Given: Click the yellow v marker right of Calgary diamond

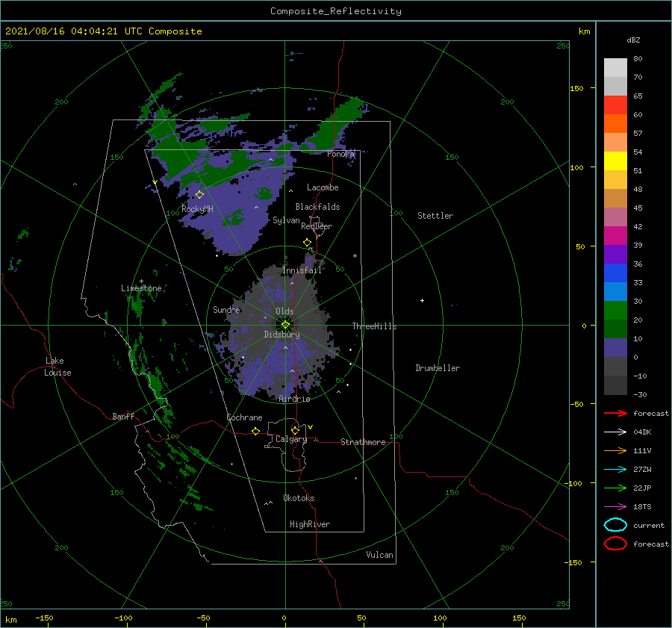Looking at the screenshot, I should tap(311, 427).
